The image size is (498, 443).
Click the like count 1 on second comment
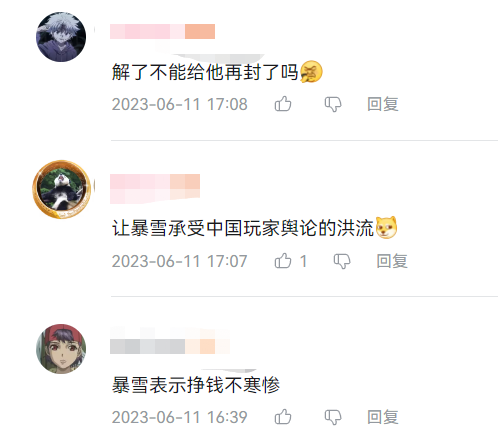pos(303,261)
